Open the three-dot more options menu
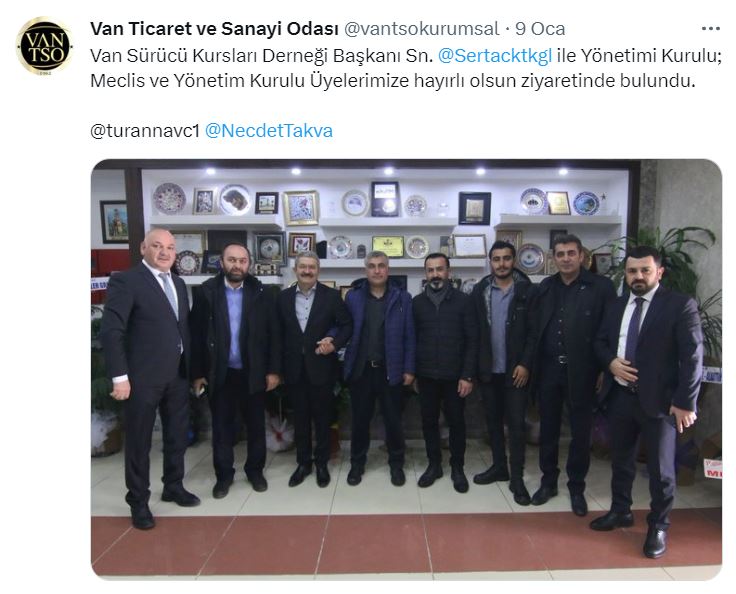Viewport: 736px width, 594px height. [711, 29]
